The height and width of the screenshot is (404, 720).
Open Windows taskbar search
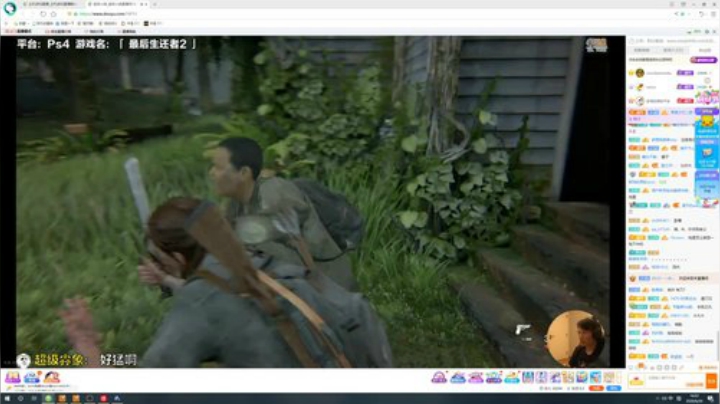pyautogui.click(x=20, y=398)
